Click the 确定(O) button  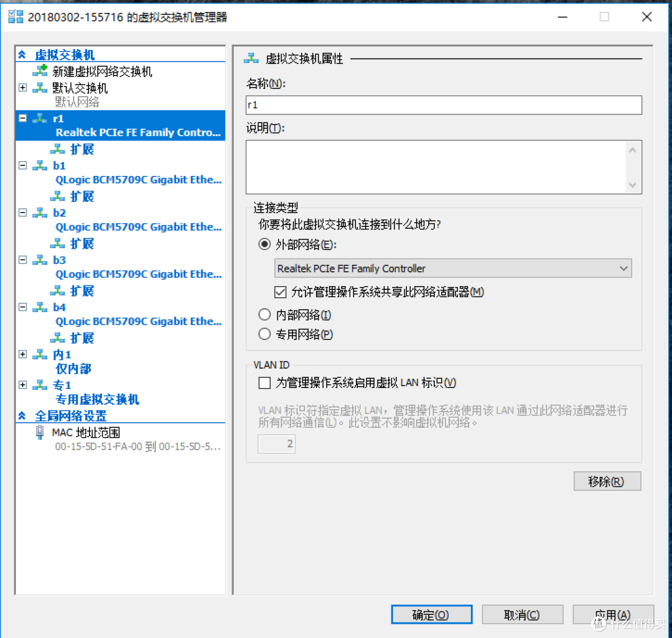[x=432, y=615]
